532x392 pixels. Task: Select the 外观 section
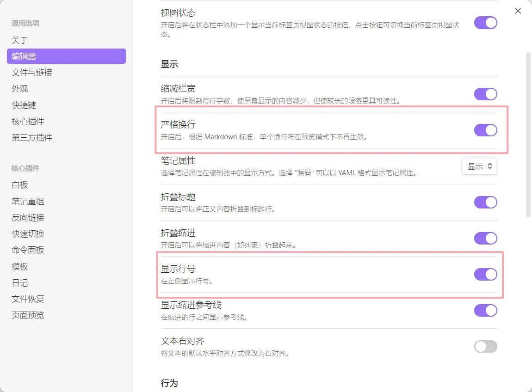click(19, 88)
